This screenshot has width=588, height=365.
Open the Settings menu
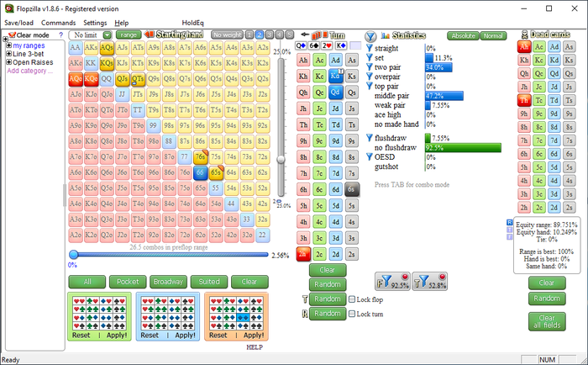click(95, 23)
